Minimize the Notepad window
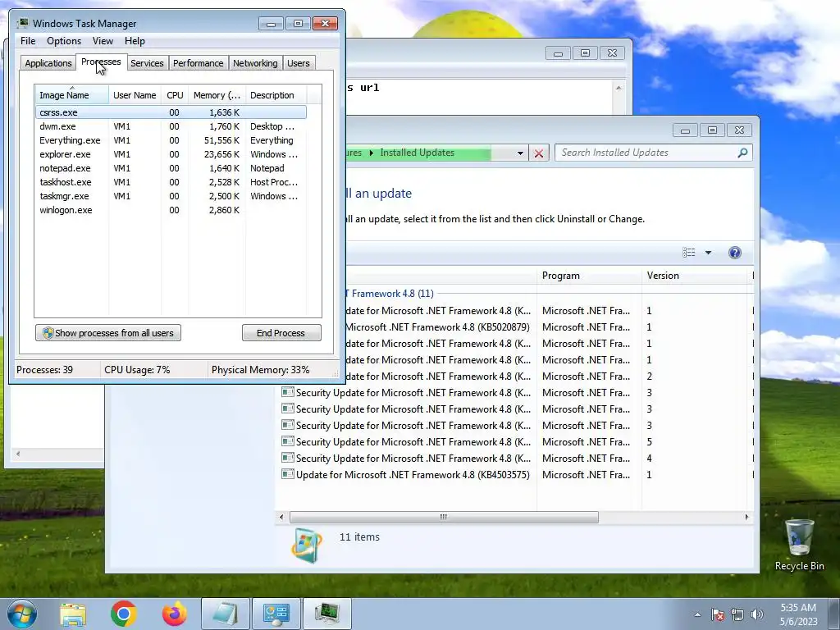The width and height of the screenshot is (840, 630). click(558, 53)
